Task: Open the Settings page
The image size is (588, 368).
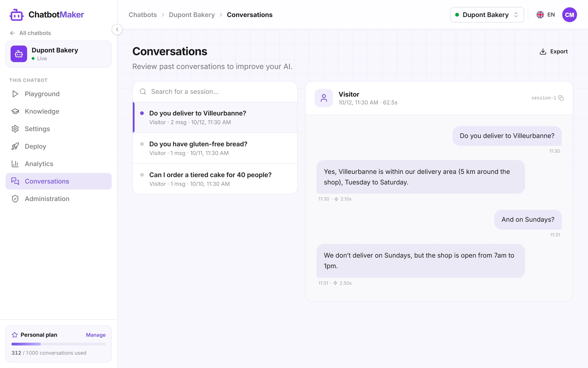Action: click(x=59, y=129)
